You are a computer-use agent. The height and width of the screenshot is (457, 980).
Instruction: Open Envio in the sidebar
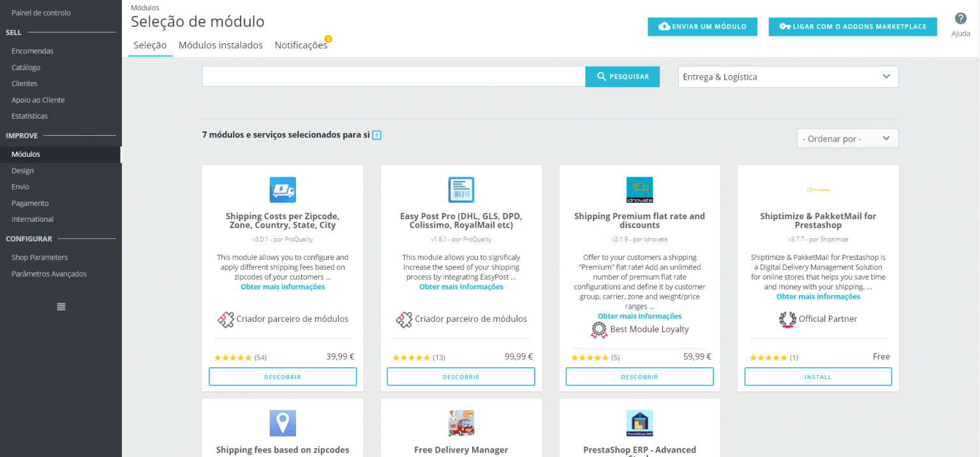click(20, 187)
